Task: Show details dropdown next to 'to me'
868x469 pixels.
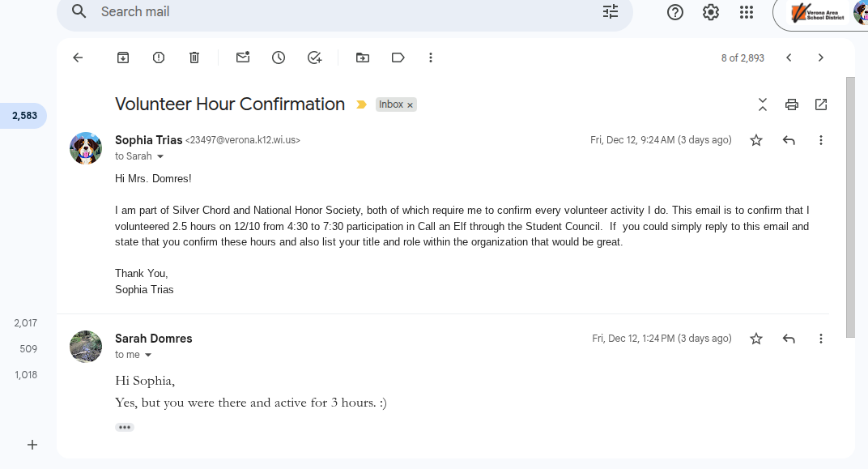Action: point(148,355)
